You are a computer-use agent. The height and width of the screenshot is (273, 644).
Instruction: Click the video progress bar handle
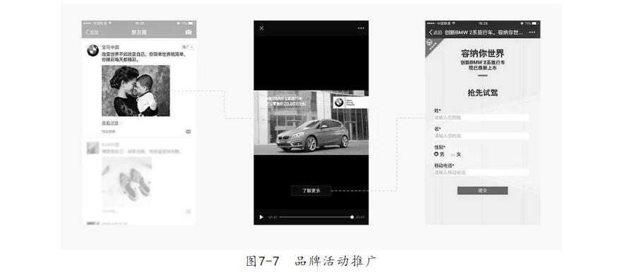click(x=352, y=216)
